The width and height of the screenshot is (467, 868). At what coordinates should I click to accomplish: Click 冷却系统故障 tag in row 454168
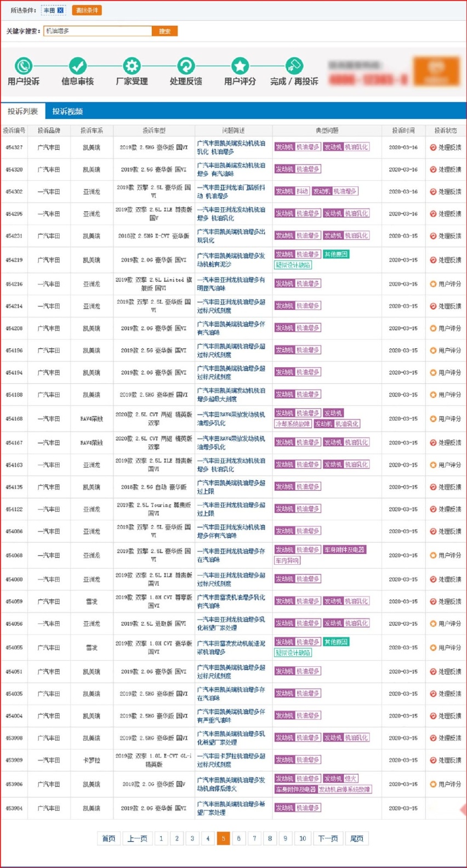click(293, 424)
